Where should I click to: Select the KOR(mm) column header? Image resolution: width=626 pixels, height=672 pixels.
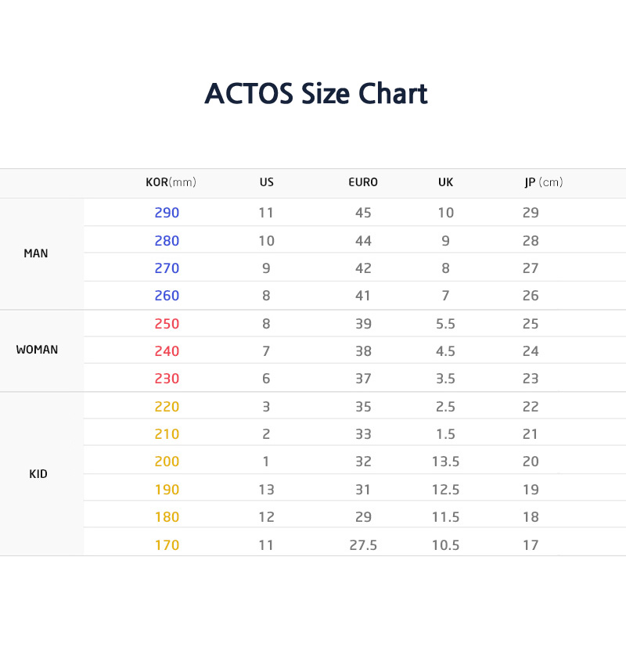coord(171,182)
